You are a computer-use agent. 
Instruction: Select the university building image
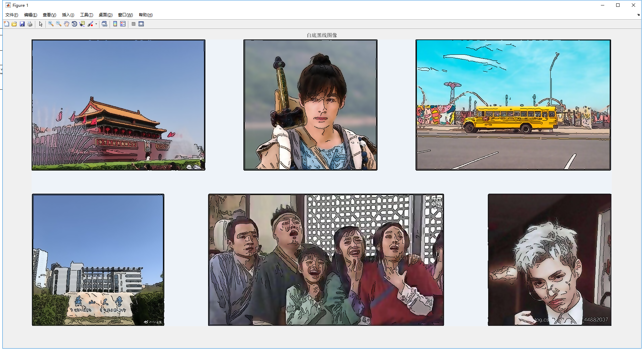pyautogui.click(x=98, y=260)
